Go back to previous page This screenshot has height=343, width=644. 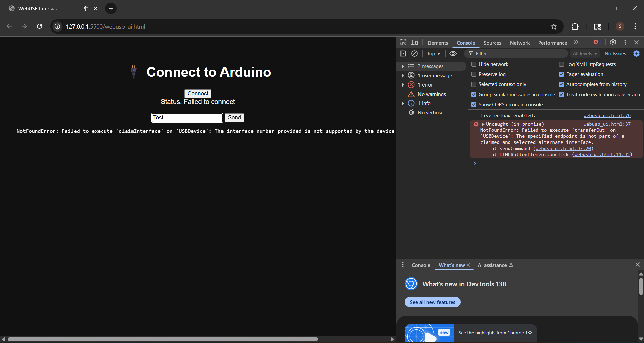coord(9,26)
